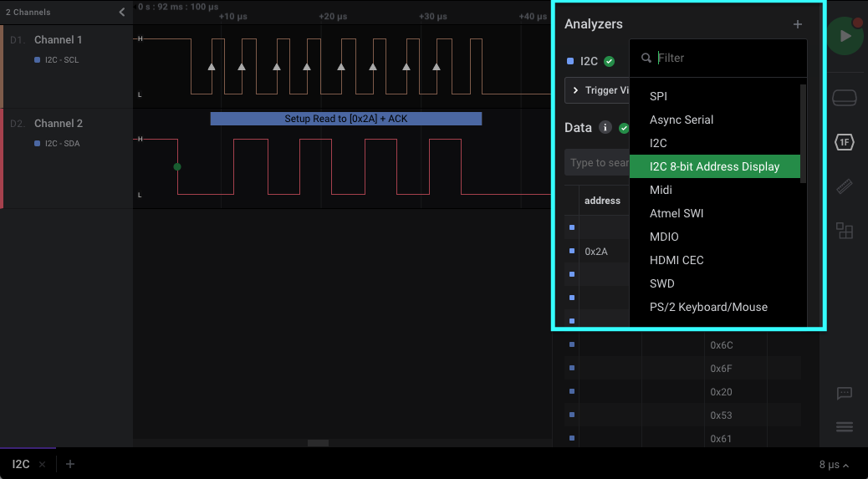Open the 8 µs zoom level dropdown
The height and width of the screenshot is (479, 868).
coord(835,465)
